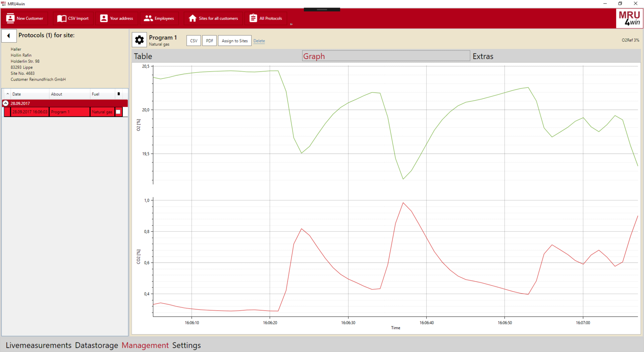The height and width of the screenshot is (352, 644).
Task: Open the Your address page
Action: pyautogui.click(x=116, y=19)
